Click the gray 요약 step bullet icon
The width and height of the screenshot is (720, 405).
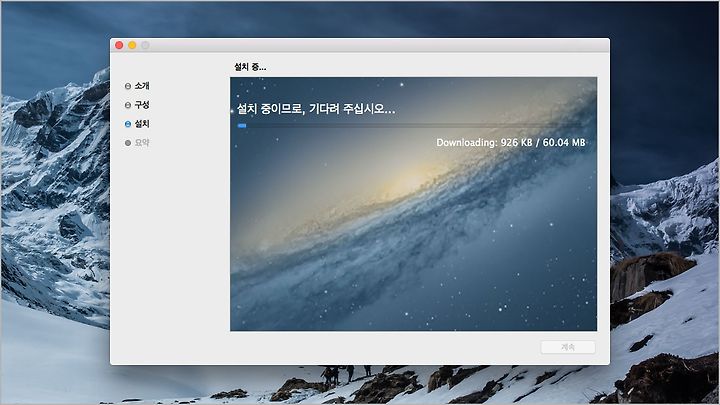point(128,143)
